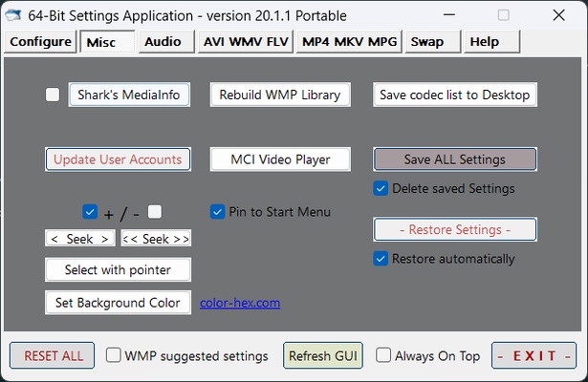Tick the checkbox beside Shark's MediaInfo
This screenshot has width=588, height=382.
(53, 95)
